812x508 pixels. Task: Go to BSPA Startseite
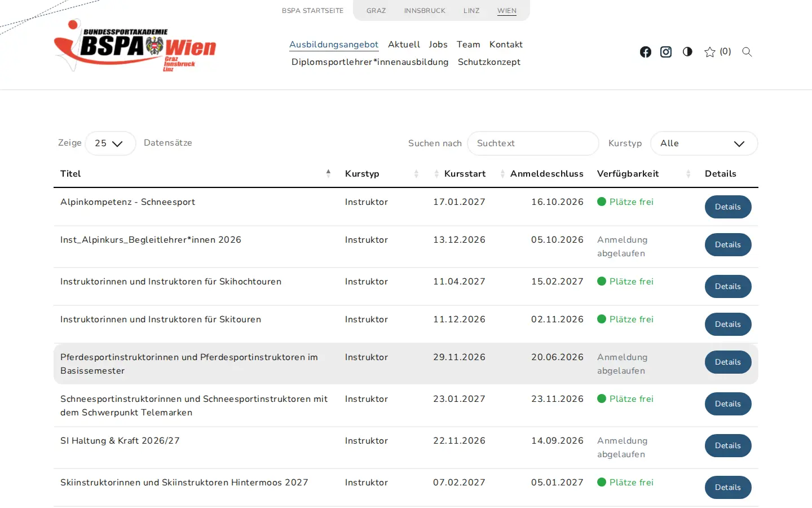pos(312,11)
